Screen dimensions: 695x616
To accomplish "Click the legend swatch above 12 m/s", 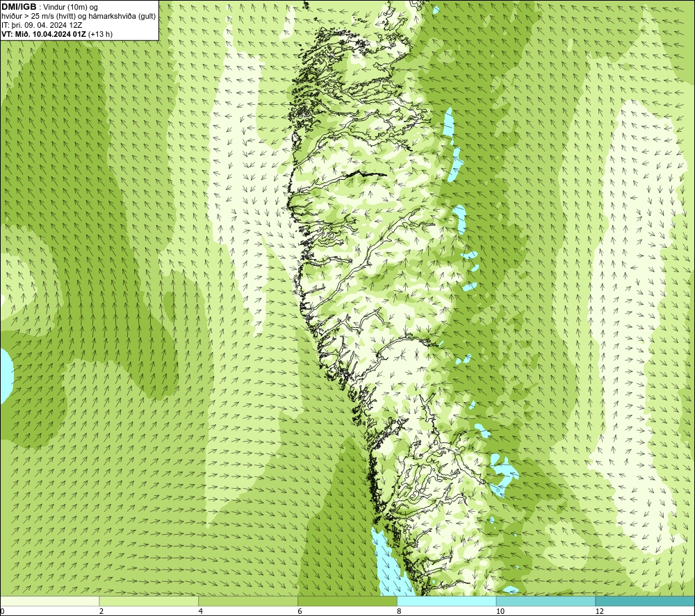I will pyautogui.click(x=646, y=601).
